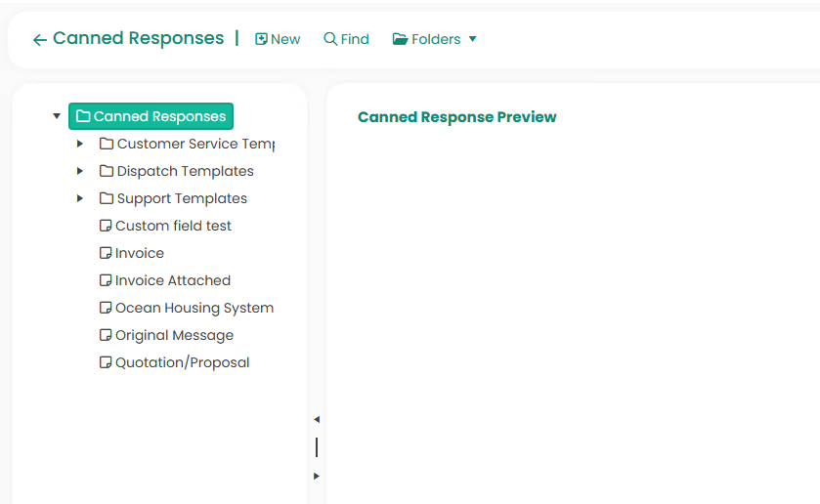Collapse the left panel with splitter arrow

pyautogui.click(x=316, y=419)
